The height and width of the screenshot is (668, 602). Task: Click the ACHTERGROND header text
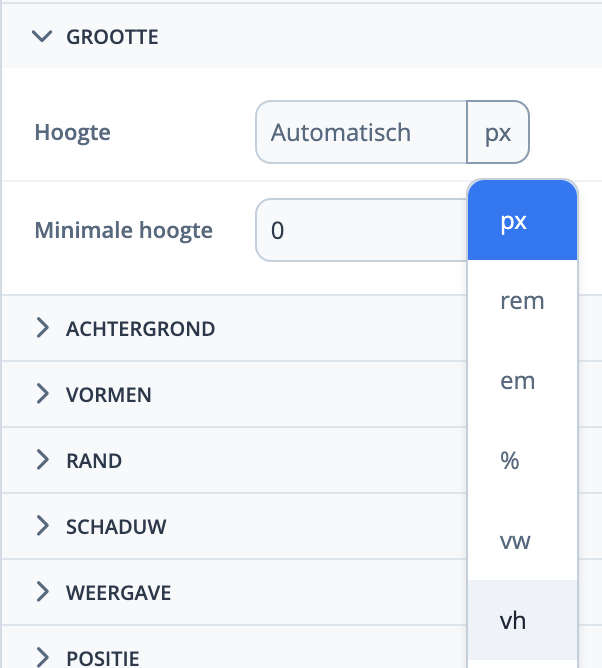tap(140, 328)
